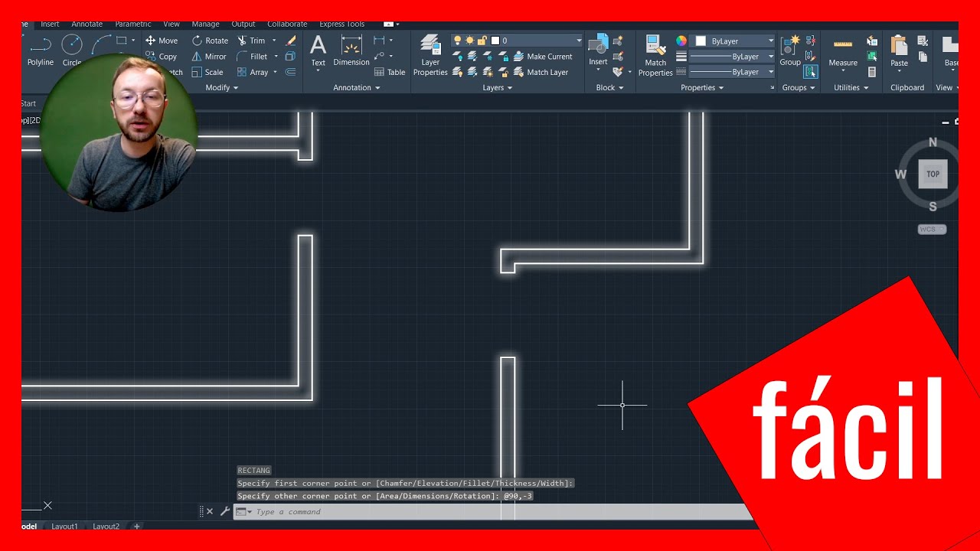This screenshot has width=980, height=551.
Task: Switch to the Layout2 tab
Action: (x=106, y=527)
